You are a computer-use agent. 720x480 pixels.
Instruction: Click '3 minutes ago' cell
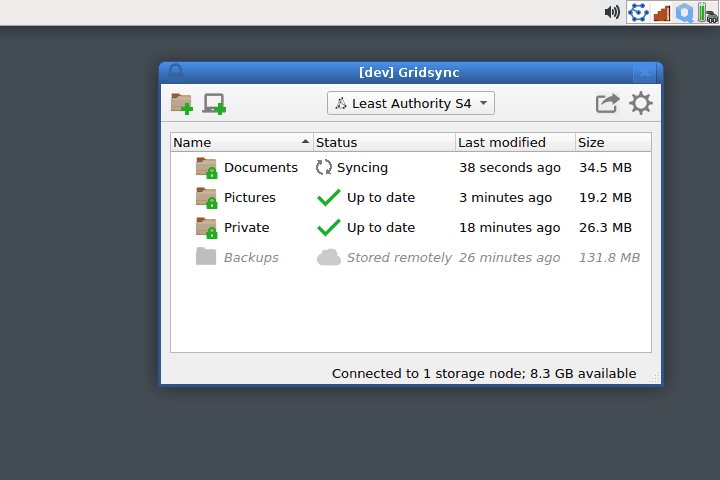click(x=506, y=198)
